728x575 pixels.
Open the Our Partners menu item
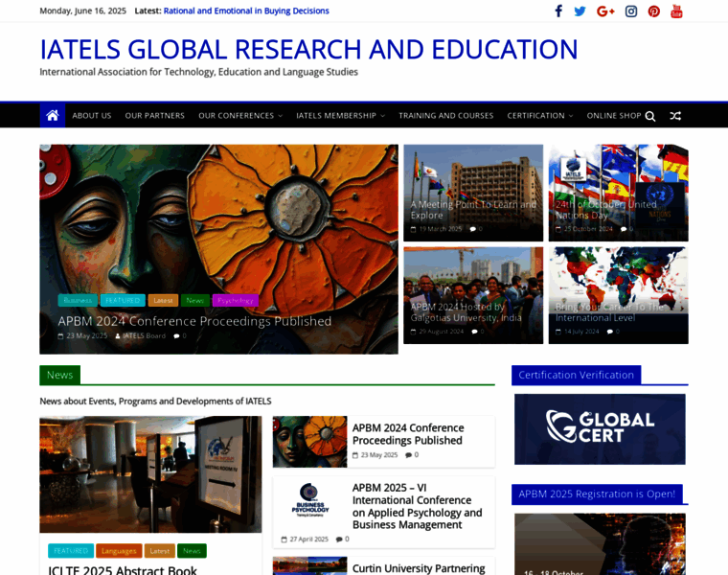[154, 116]
